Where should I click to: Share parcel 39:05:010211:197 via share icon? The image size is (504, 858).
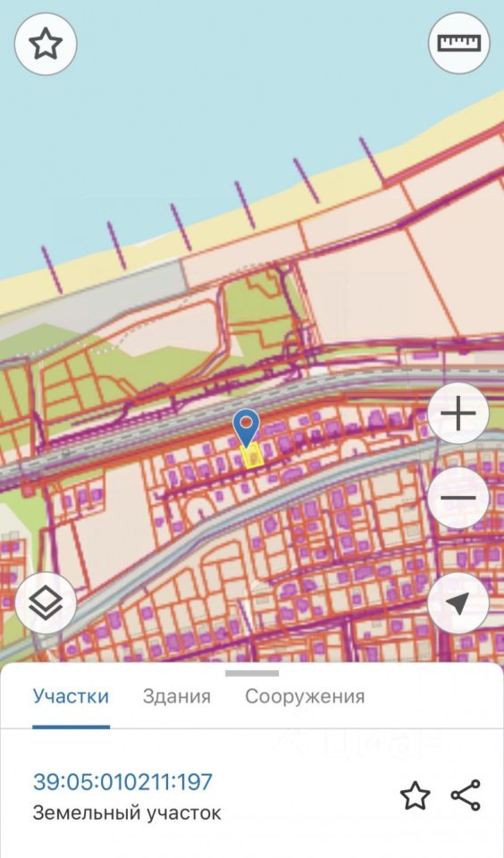point(466,795)
